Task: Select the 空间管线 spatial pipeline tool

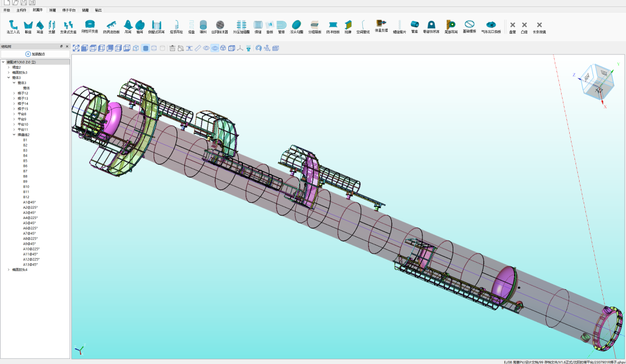Action: point(363,27)
